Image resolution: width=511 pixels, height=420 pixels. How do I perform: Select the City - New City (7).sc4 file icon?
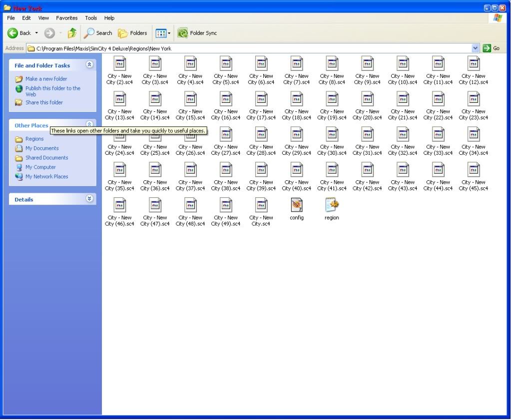297,63
